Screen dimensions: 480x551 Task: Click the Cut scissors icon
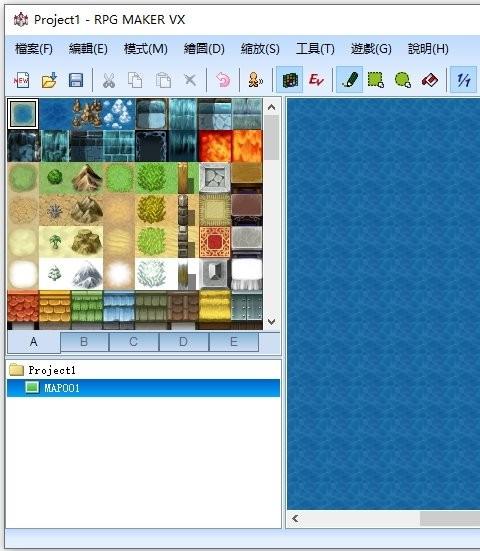coord(109,80)
